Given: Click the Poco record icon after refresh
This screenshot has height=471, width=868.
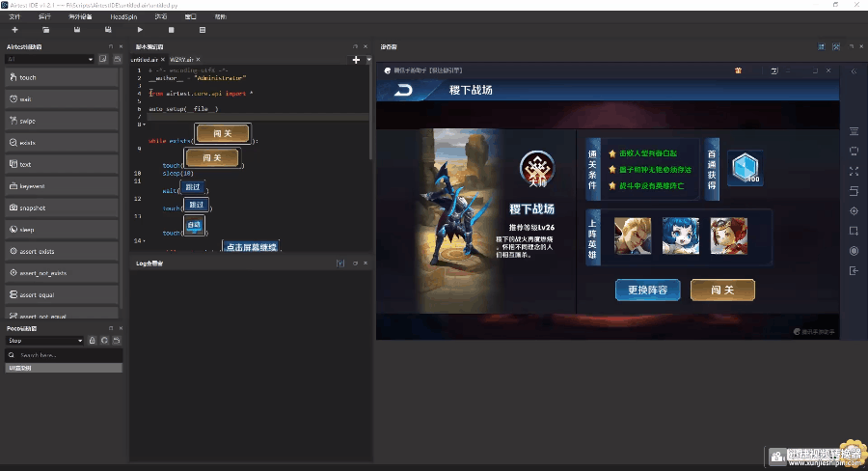Looking at the screenshot, I should 117,341.
